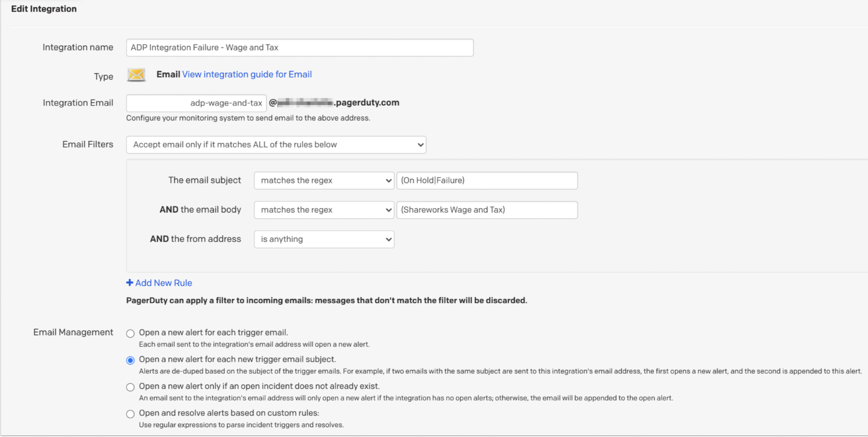Open the email subject match condition dropdown
This screenshot has width=868, height=437.
point(324,181)
